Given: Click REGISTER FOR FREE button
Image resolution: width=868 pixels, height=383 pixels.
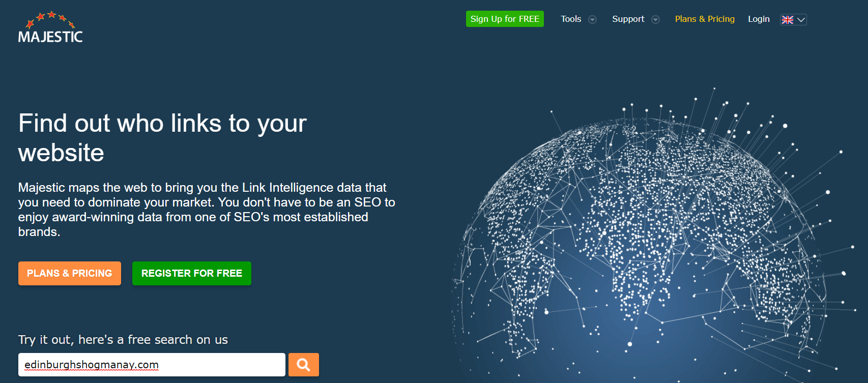Looking at the screenshot, I should pyautogui.click(x=192, y=273).
